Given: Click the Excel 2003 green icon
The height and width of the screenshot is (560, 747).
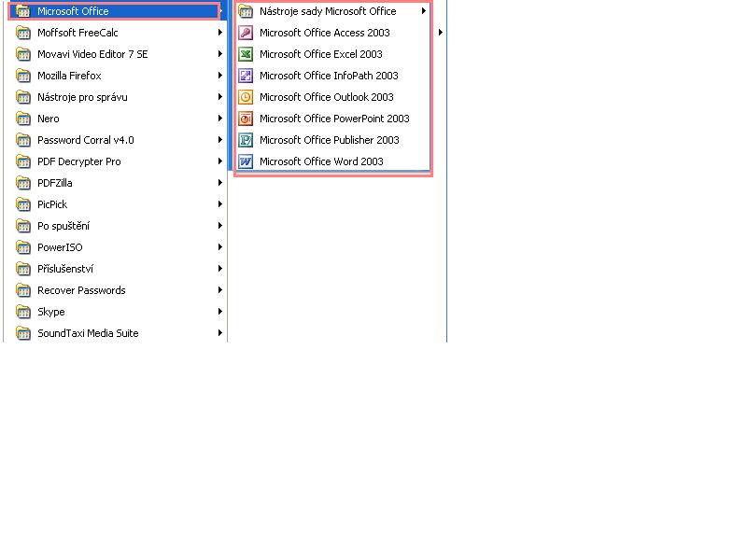Looking at the screenshot, I should pyautogui.click(x=246, y=54).
